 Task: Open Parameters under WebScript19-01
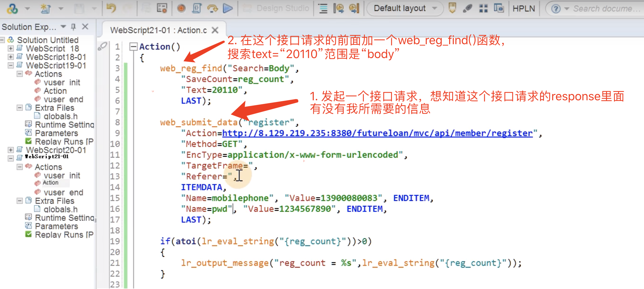(56, 133)
